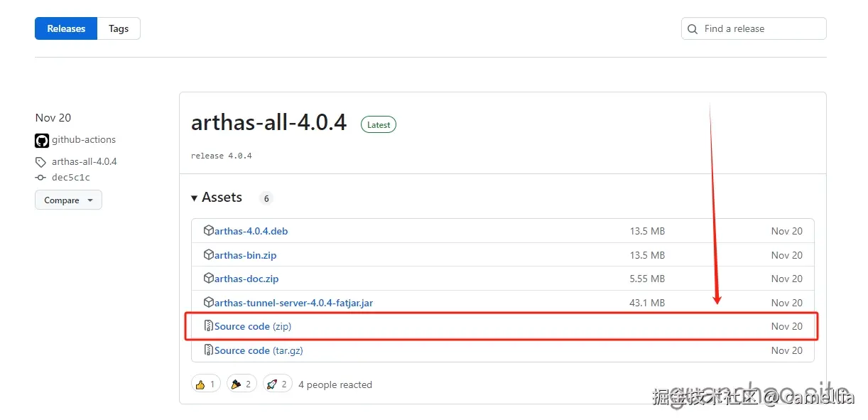Click the package icon for arthas-bin.zip
The image size is (868, 420).
coord(209,254)
